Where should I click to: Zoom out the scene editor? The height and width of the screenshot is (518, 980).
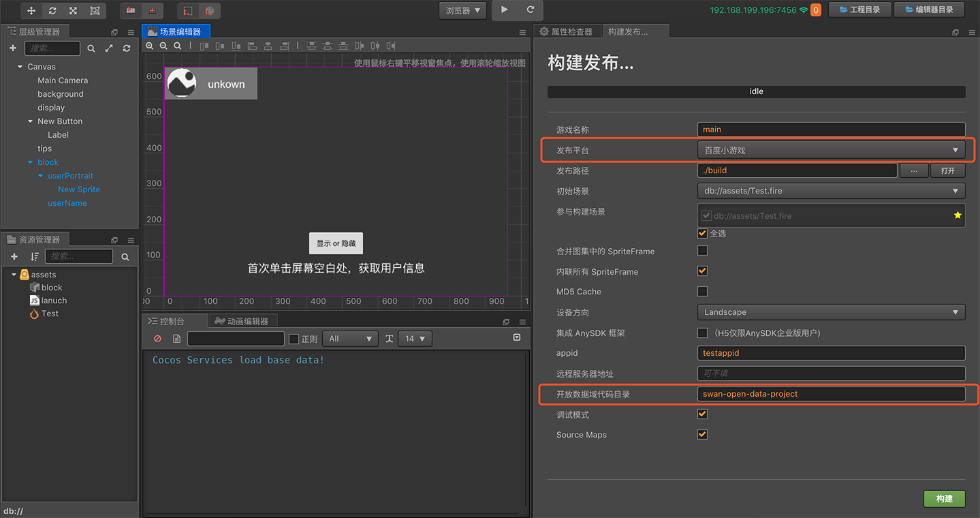point(163,46)
